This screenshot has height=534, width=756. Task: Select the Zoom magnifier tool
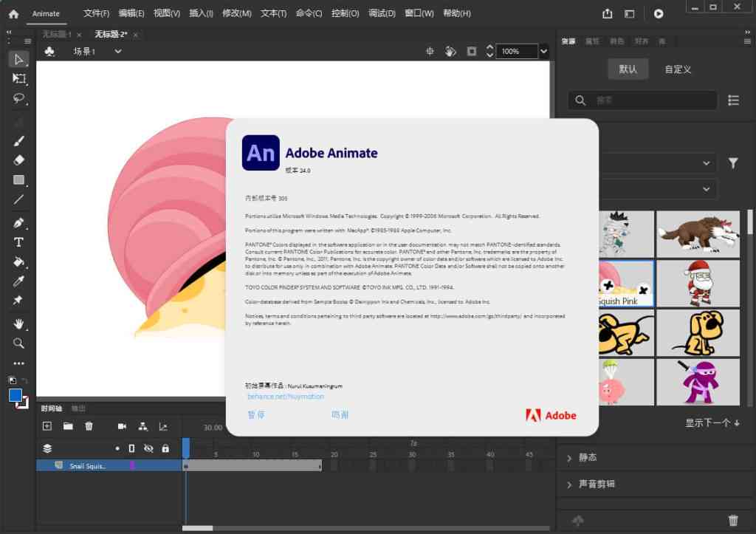[18, 343]
